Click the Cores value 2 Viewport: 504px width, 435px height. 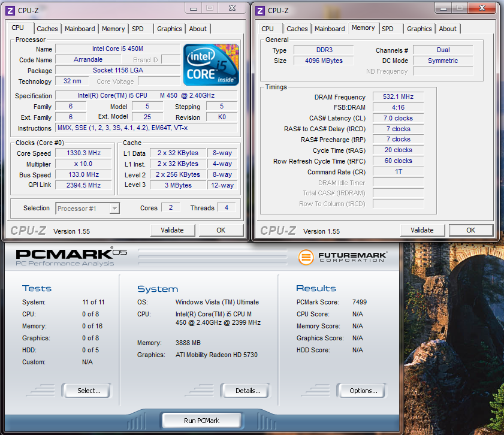(171, 208)
